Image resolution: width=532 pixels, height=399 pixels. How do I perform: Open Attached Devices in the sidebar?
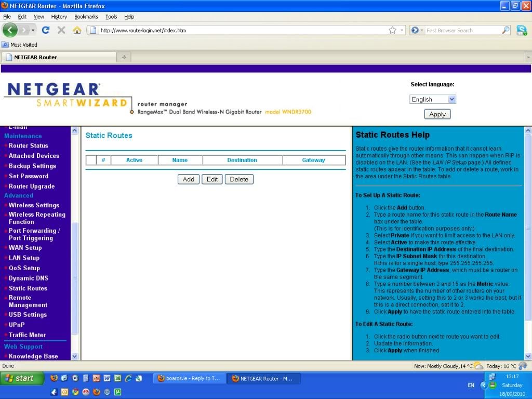pyautogui.click(x=34, y=156)
